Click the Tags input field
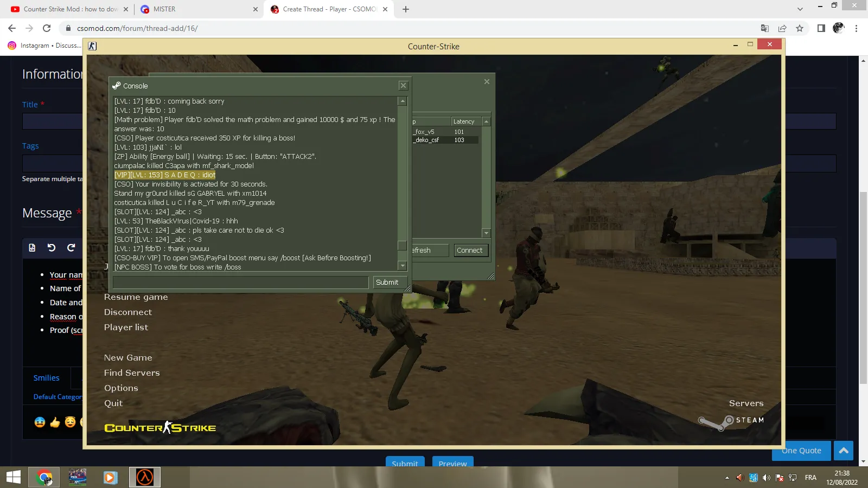The width and height of the screenshot is (868, 488). (x=53, y=163)
